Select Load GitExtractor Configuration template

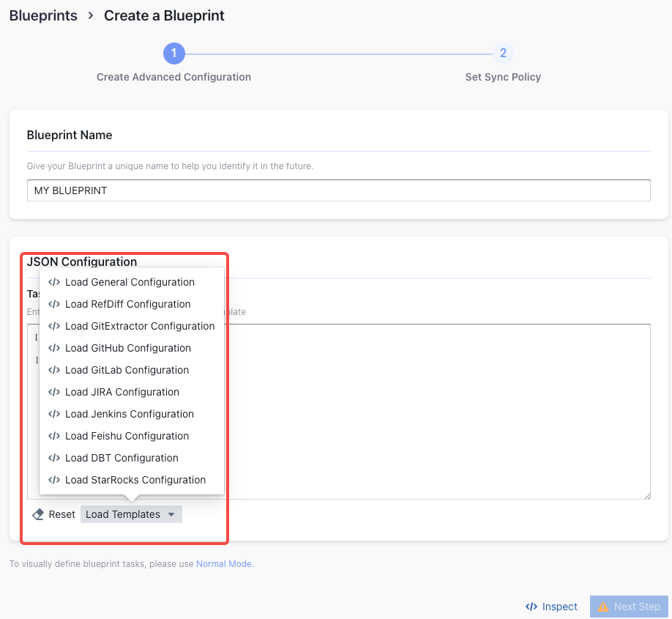click(x=139, y=326)
